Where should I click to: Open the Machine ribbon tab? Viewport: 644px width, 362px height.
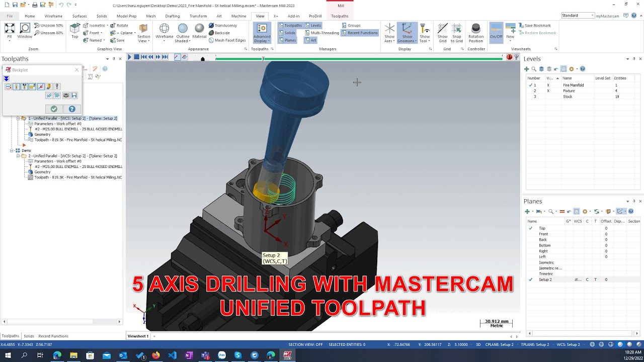tap(238, 16)
